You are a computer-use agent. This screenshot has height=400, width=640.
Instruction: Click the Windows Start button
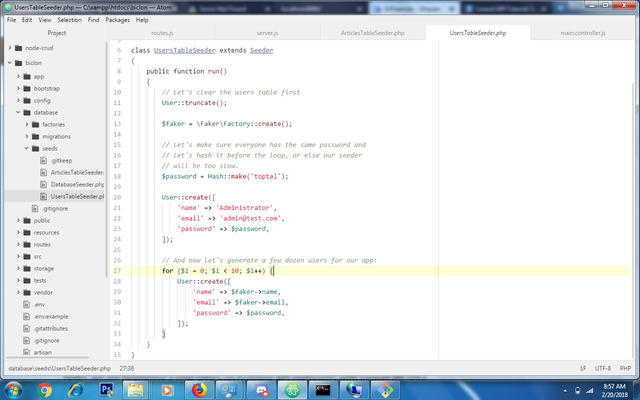(x=13, y=390)
